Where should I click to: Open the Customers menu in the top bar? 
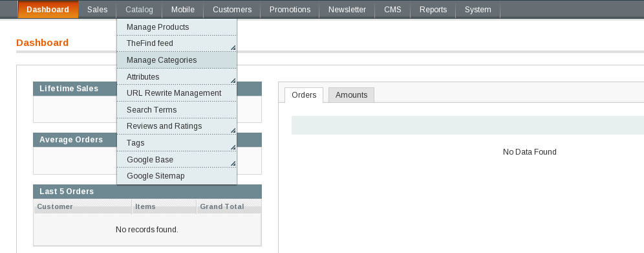[232, 10]
